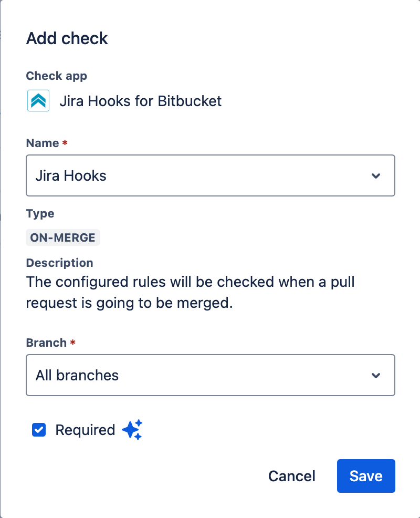Click the checked blue Required box
Image resolution: width=420 pixels, height=518 pixels.
(38, 430)
